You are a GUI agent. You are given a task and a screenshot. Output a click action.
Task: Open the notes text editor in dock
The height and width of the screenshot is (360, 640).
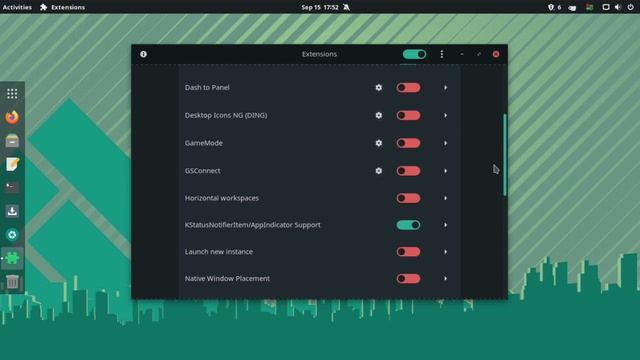tap(12, 164)
